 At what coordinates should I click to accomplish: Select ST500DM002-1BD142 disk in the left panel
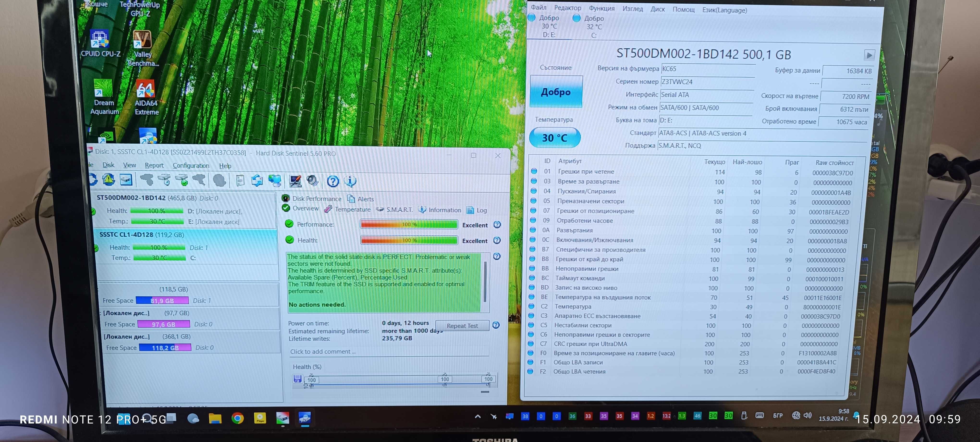point(184,209)
